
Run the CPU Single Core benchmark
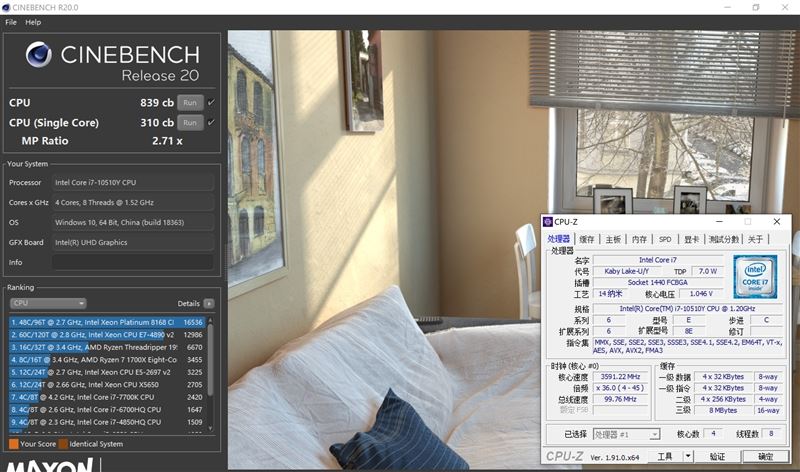(190, 122)
